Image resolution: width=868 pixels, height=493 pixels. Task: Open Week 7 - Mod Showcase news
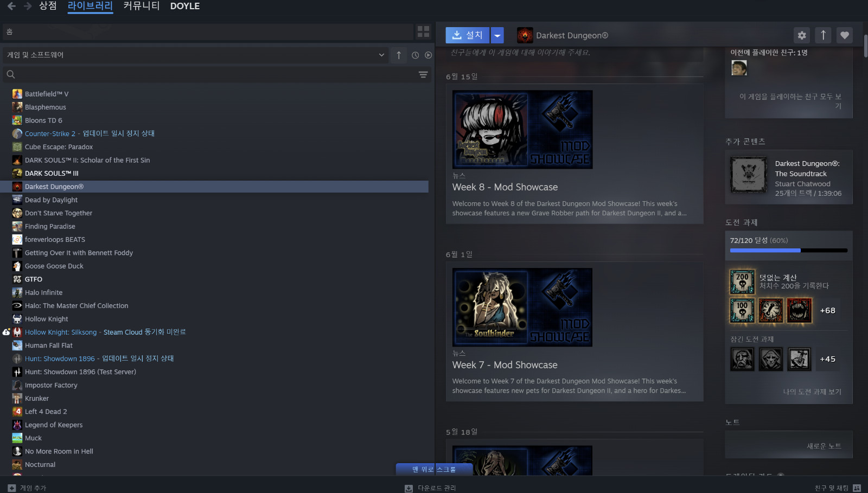click(505, 365)
